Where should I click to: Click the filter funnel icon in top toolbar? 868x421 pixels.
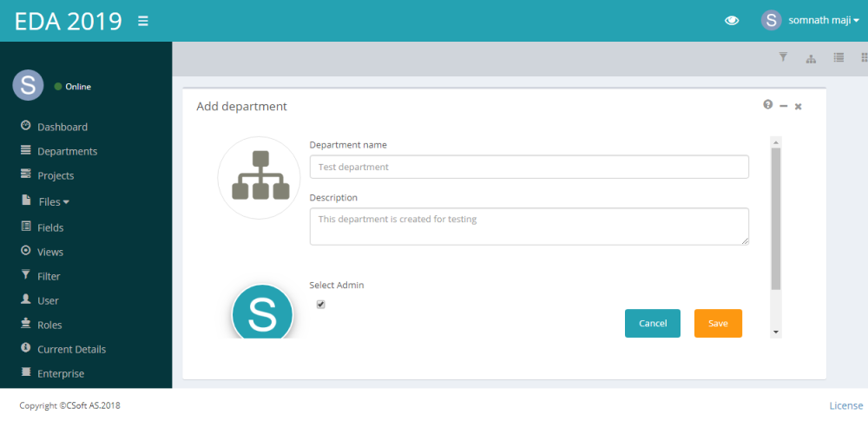coord(783,57)
